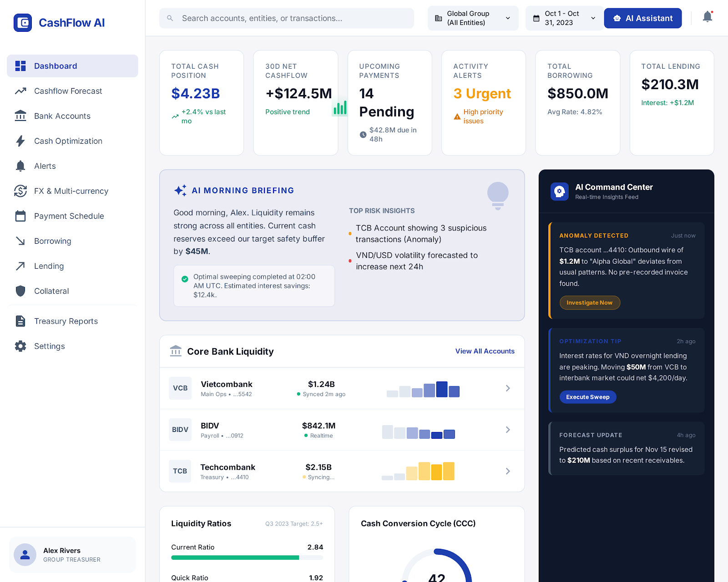Click the AI Morning Briefing sparkle icon
The height and width of the screenshot is (582, 728).
coord(180,191)
